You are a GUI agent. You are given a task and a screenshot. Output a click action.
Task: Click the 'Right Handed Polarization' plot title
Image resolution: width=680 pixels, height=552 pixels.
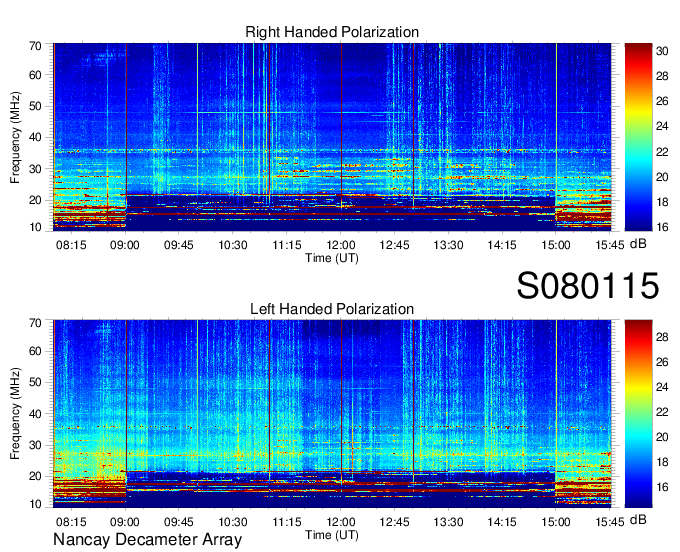pyautogui.click(x=332, y=32)
